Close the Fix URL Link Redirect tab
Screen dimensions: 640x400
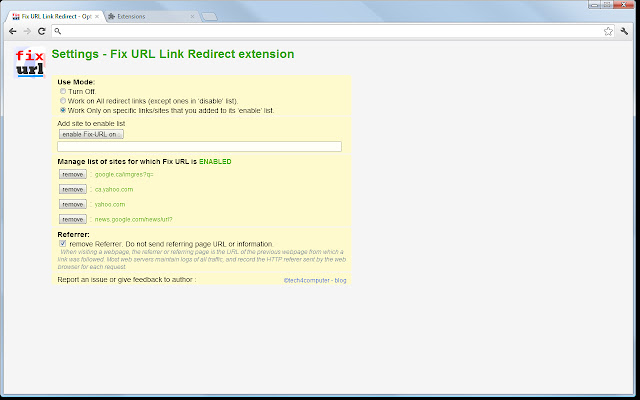(x=97, y=17)
